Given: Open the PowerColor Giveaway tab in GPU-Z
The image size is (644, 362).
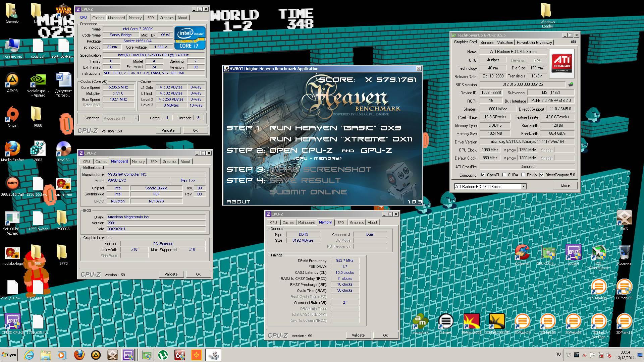Looking at the screenshot, I should click(x=534, y=43).
